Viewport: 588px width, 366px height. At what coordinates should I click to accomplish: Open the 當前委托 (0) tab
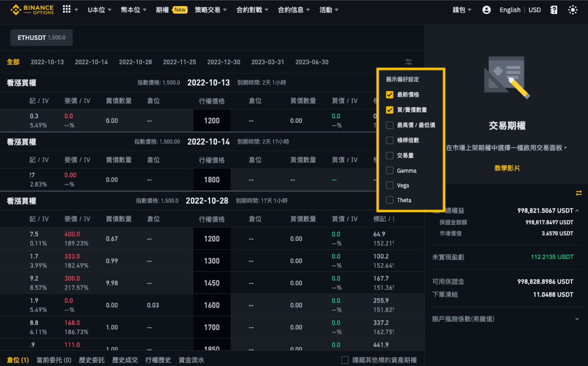54,360
